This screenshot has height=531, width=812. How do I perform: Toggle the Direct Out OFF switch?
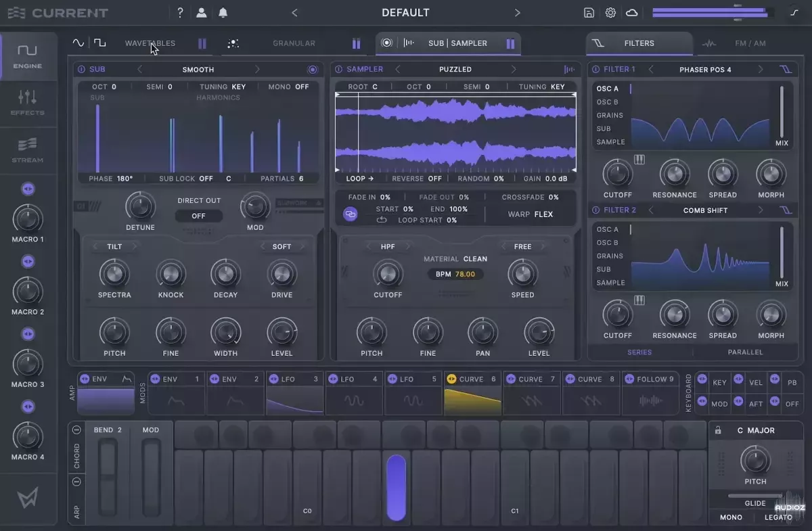coord(198,216)
